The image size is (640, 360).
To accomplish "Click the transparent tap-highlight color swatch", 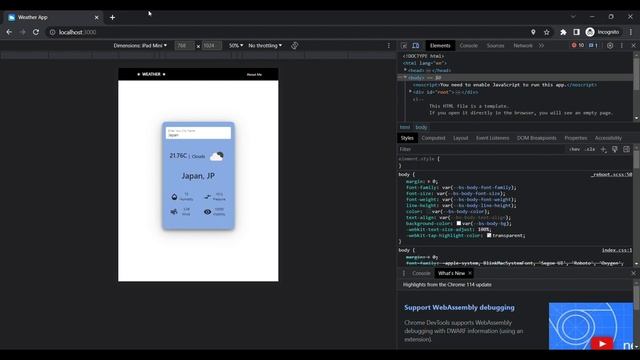I will (489, 235).
